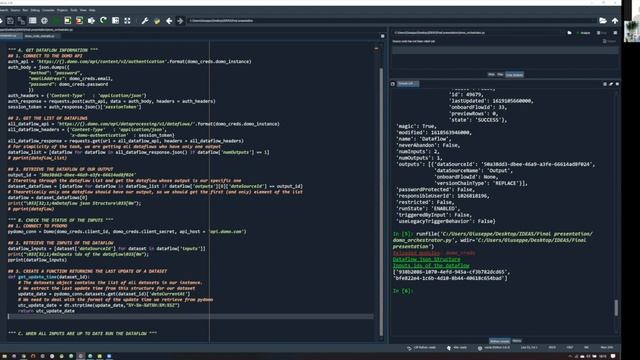Click the Re-run last script icon
The image size is (640, 360).
(x=103, y=20)
